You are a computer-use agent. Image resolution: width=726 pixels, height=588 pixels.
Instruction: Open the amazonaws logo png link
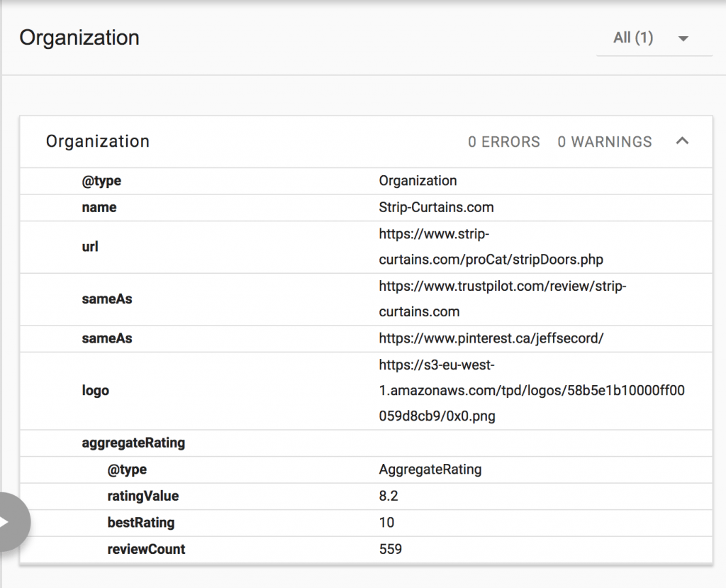point(532,391)
